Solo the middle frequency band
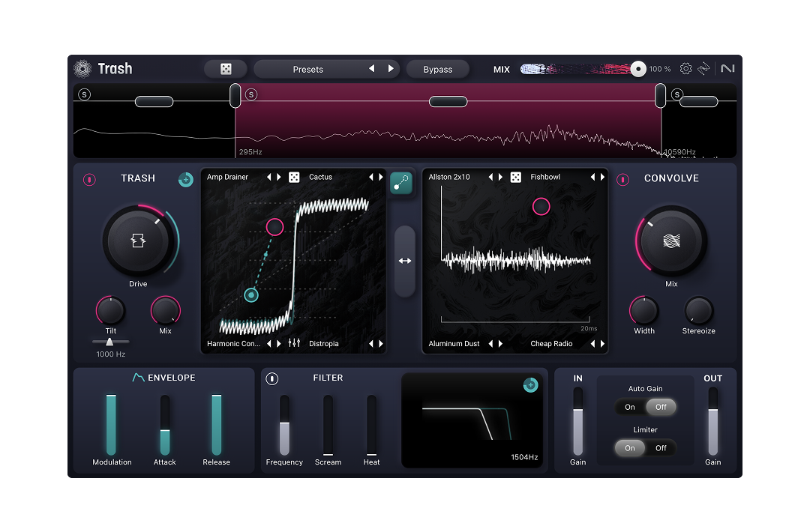 tap(251, 94)
